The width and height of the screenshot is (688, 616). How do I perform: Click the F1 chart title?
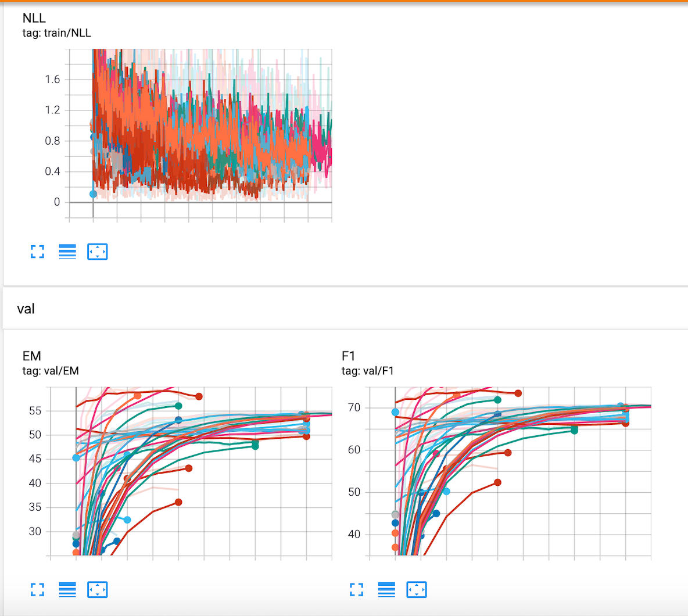348,356
